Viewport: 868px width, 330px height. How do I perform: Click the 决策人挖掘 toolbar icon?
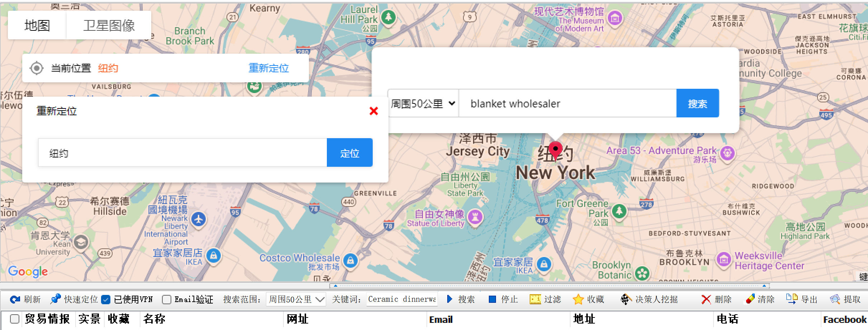(626, 299)
